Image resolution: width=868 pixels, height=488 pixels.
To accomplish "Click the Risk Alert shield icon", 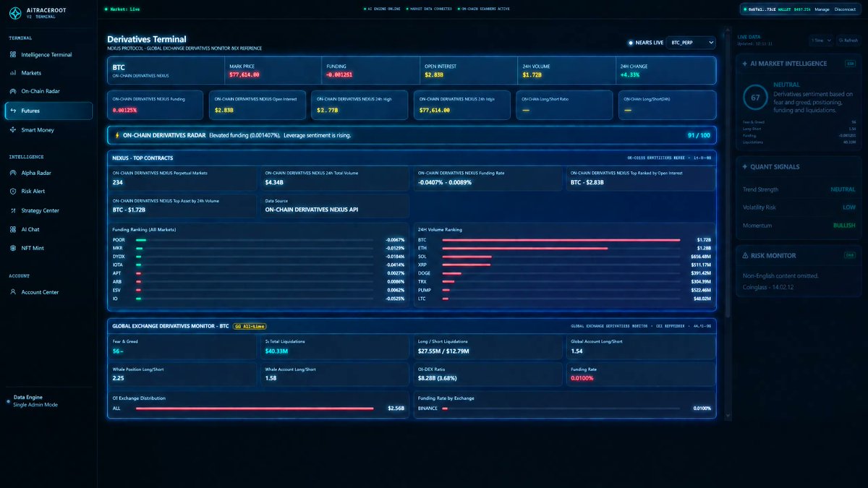I will coord(13,192).
